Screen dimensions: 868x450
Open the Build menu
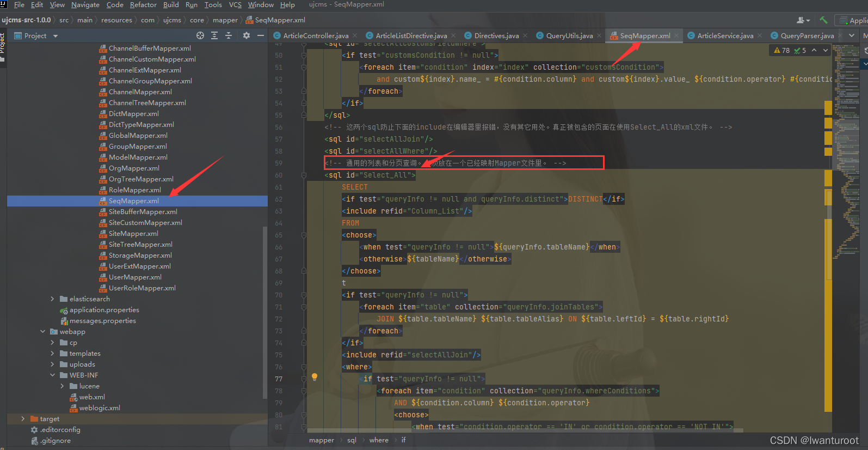coord(171,5)
